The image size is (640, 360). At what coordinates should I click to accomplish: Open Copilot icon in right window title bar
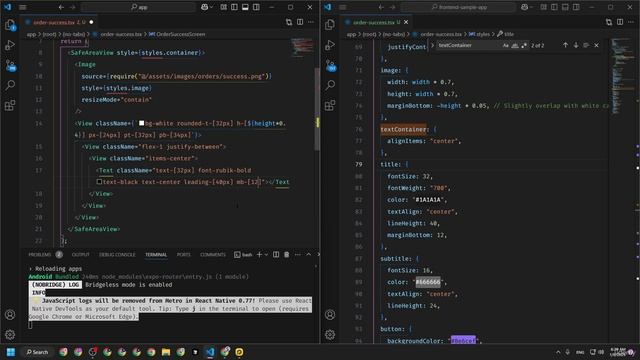(x=524, y=7)
